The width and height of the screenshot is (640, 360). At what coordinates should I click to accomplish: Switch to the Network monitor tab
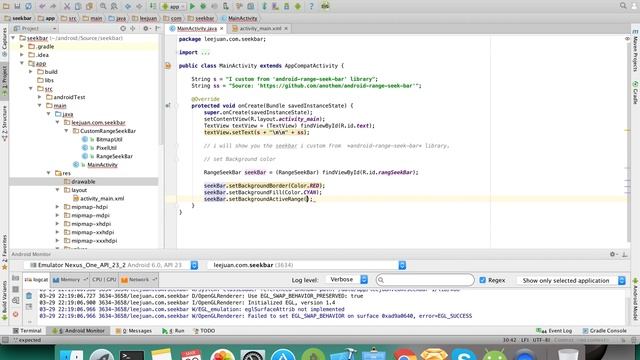(138, 280)
